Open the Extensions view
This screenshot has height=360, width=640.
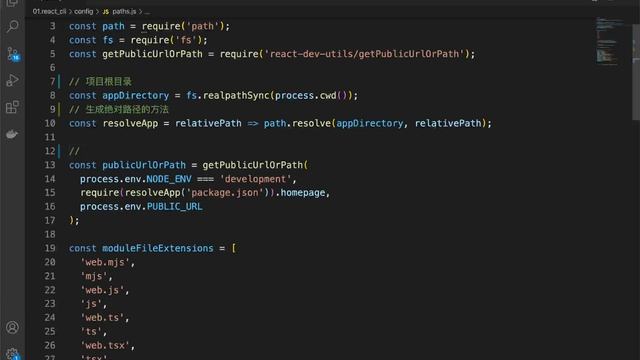tap(12, 107)
